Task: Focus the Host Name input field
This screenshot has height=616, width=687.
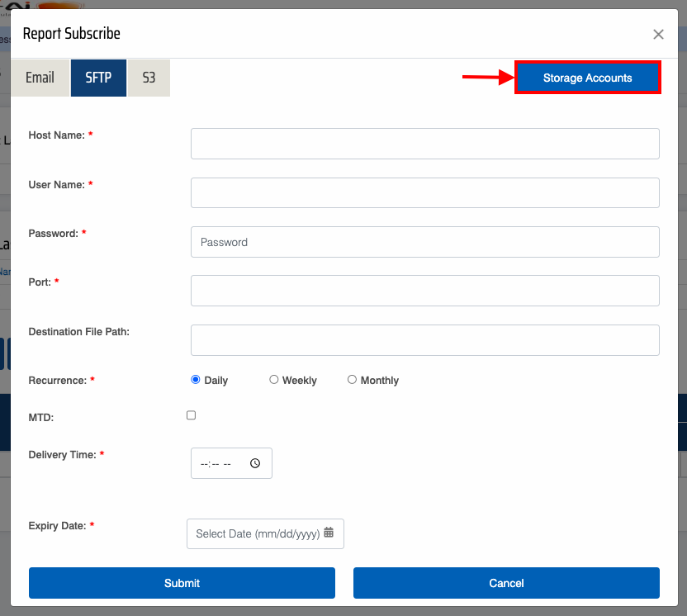Action: pos(424,144)
